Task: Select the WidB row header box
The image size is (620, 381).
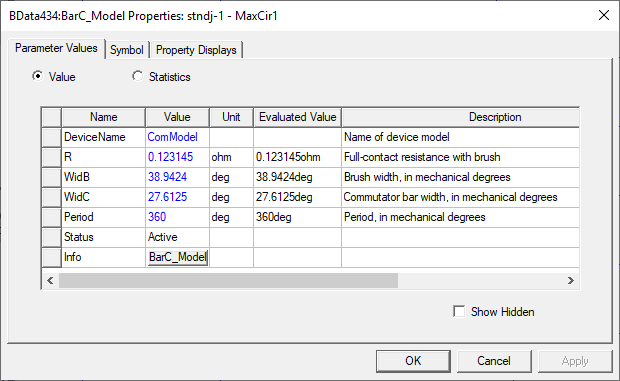Action: tap(51, 177)
